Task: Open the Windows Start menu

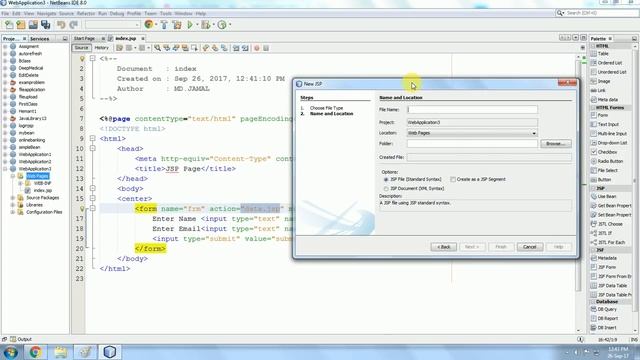Action: (x=11, y=352)
